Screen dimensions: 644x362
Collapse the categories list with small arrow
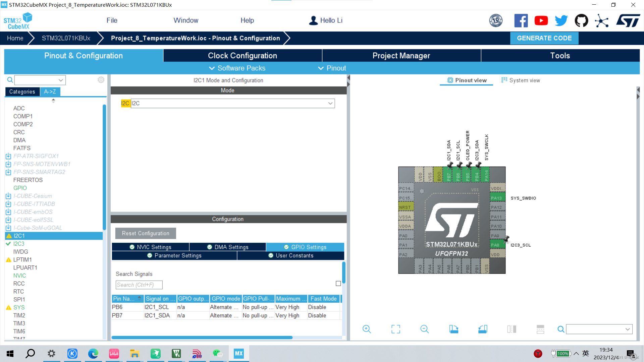pyautogui.click(x=53, y=100)
